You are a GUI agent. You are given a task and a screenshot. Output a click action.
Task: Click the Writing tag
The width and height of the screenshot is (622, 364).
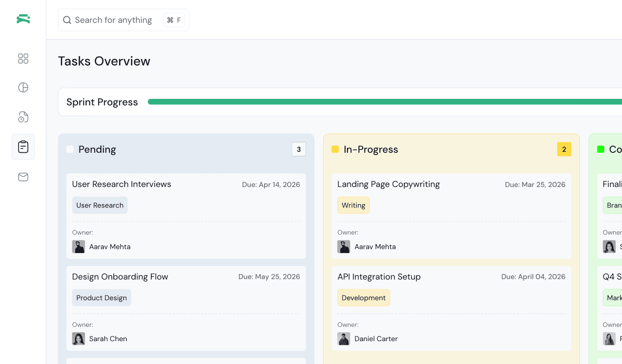point(354,205)
